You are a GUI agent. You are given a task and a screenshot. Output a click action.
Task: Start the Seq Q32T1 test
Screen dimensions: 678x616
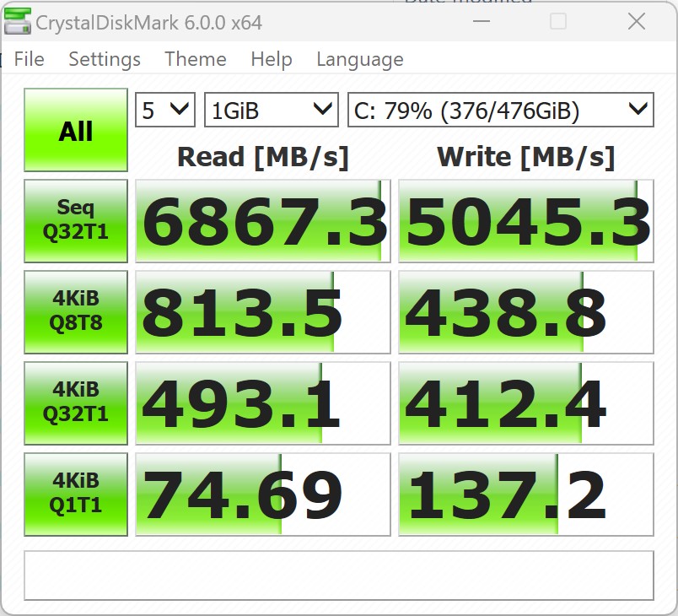pos(76,221)
